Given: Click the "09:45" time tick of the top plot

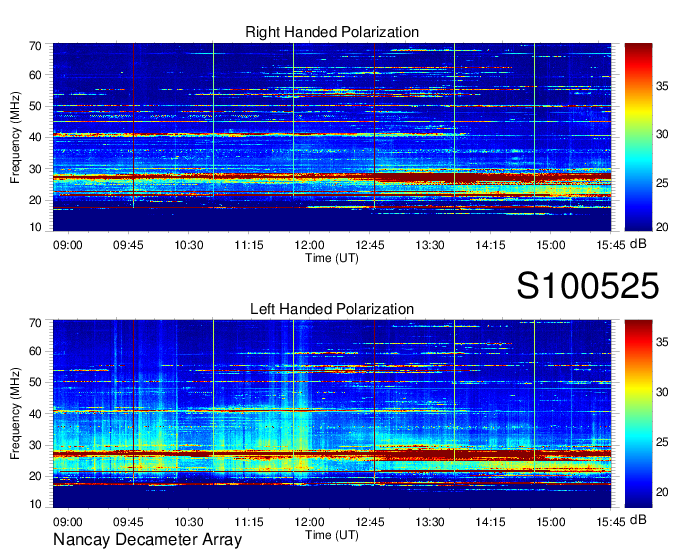Looking at the screenshot, I should (x=128, y=245).
